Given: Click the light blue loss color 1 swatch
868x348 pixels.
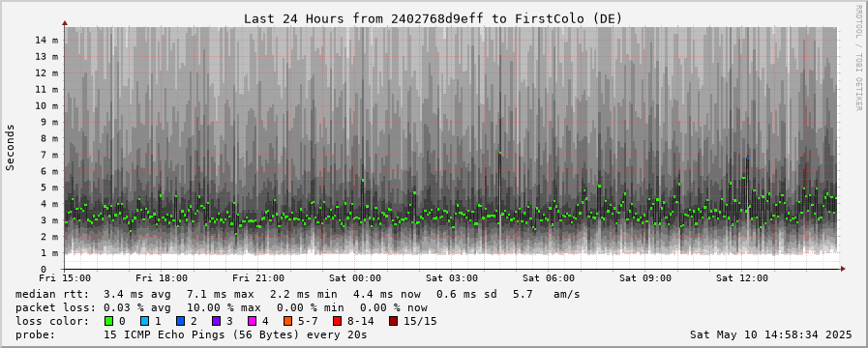Looking at the screenshot, I should (x=144, y=321).
